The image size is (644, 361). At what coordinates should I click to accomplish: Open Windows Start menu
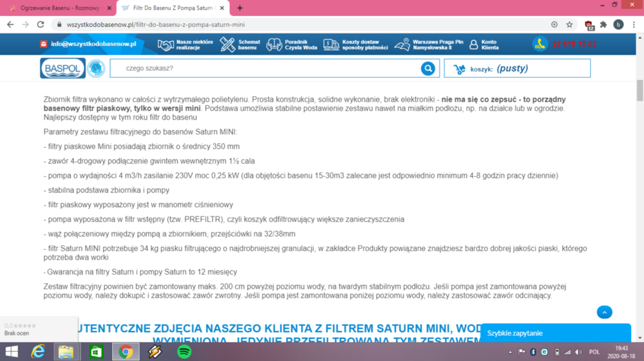pos(12,351)
